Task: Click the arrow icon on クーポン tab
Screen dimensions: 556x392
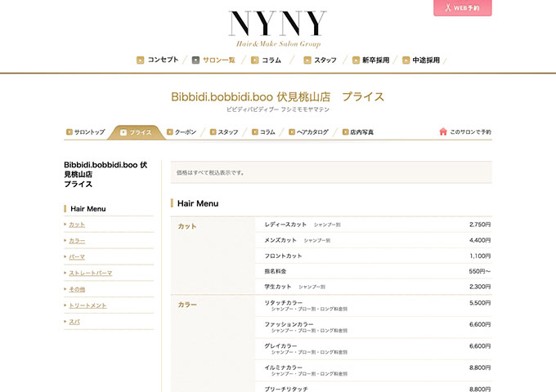Action: [x=170, y=131]
